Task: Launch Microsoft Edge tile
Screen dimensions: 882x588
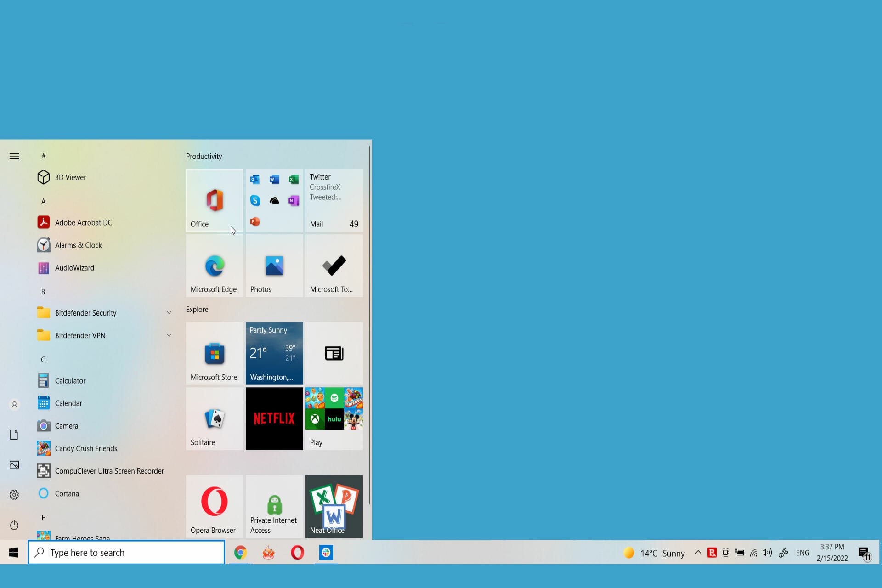Action: coord(215,266)
